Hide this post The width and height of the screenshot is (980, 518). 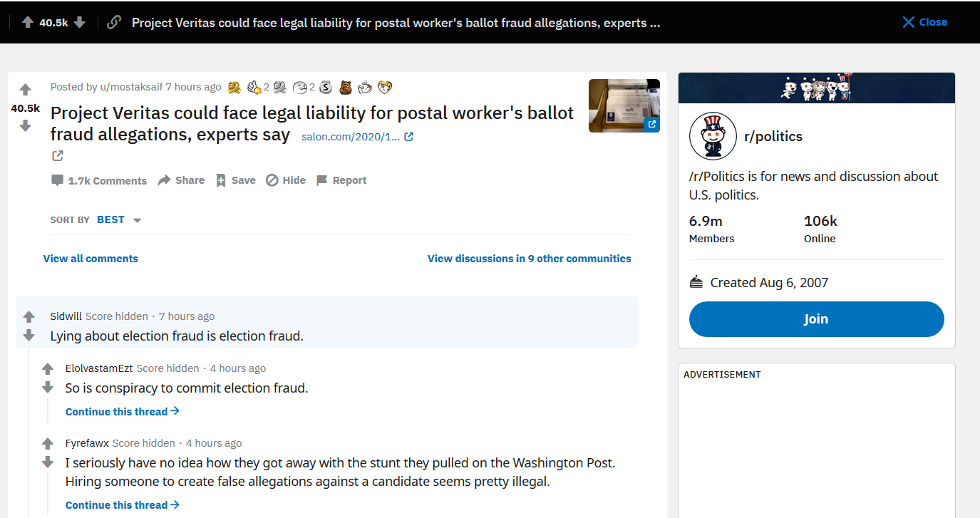click(286, 180)
